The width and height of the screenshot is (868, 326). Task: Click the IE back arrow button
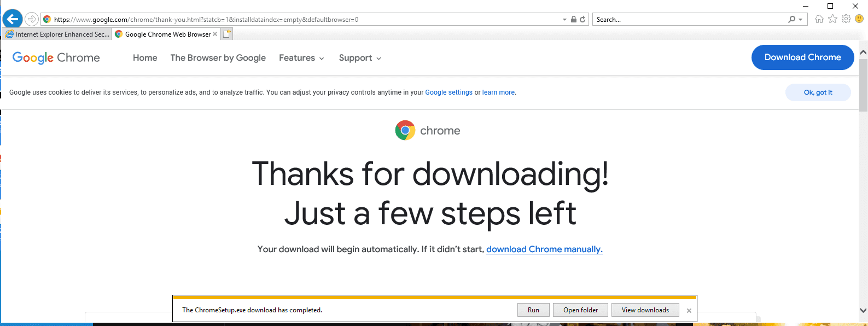[x=13, y=19]
